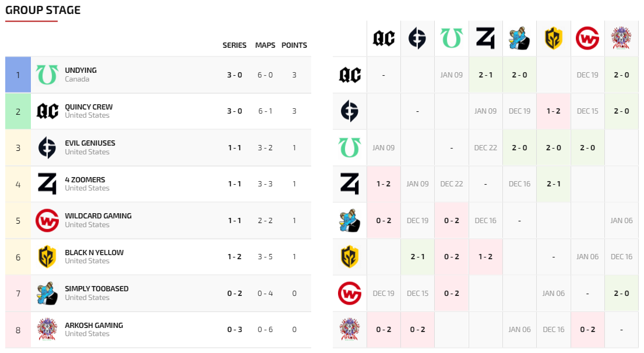Click the Undying logo in the standings list

click(47, 75)
